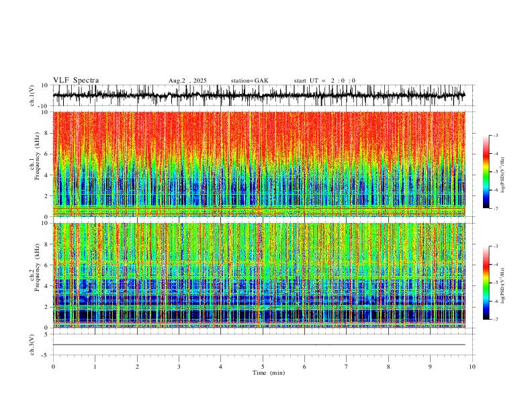Viewport: 532px width, 411px height.
Task: Click the ch.1 voltage waveform trace
Action: tap(259, 95)
